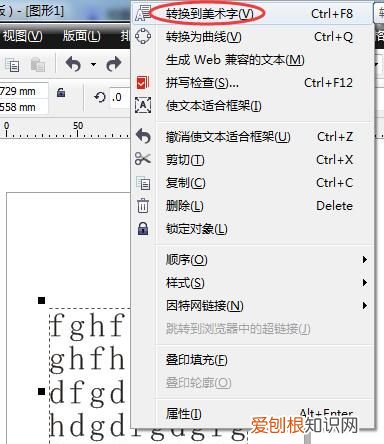Open the 视图 menu

pos(22,36)
